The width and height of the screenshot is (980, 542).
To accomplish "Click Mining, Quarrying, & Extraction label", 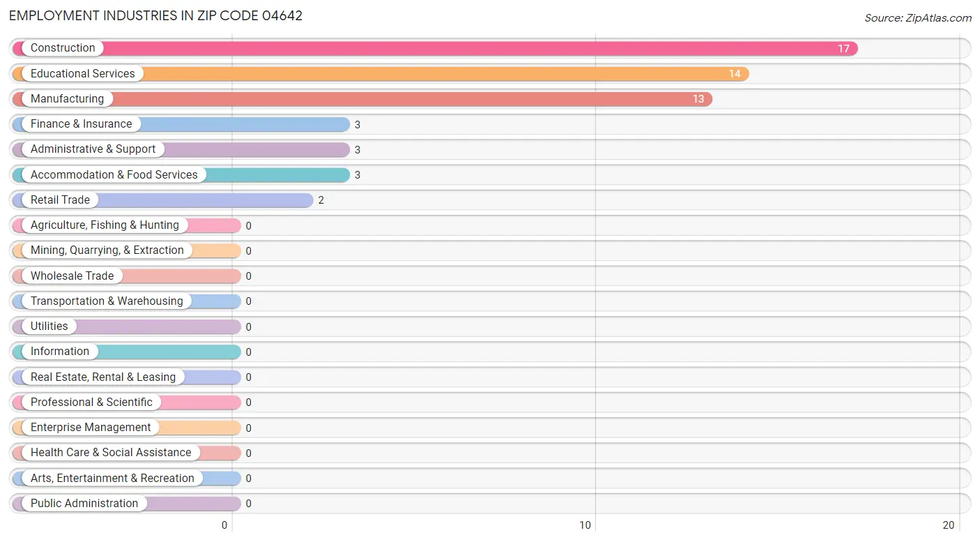I will click(x=107, y=250).
